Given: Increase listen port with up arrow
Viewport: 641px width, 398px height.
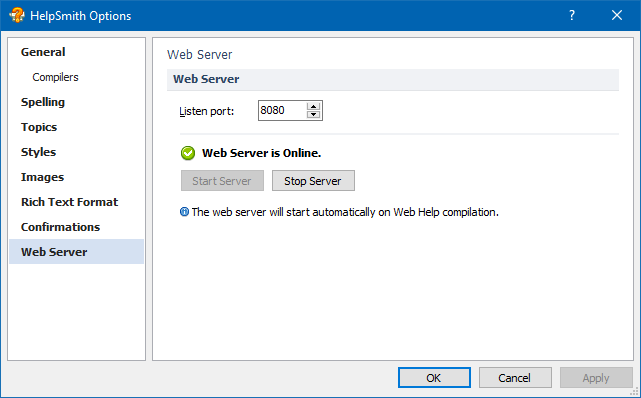Looking at the screenshot, I should click(314, 106).
